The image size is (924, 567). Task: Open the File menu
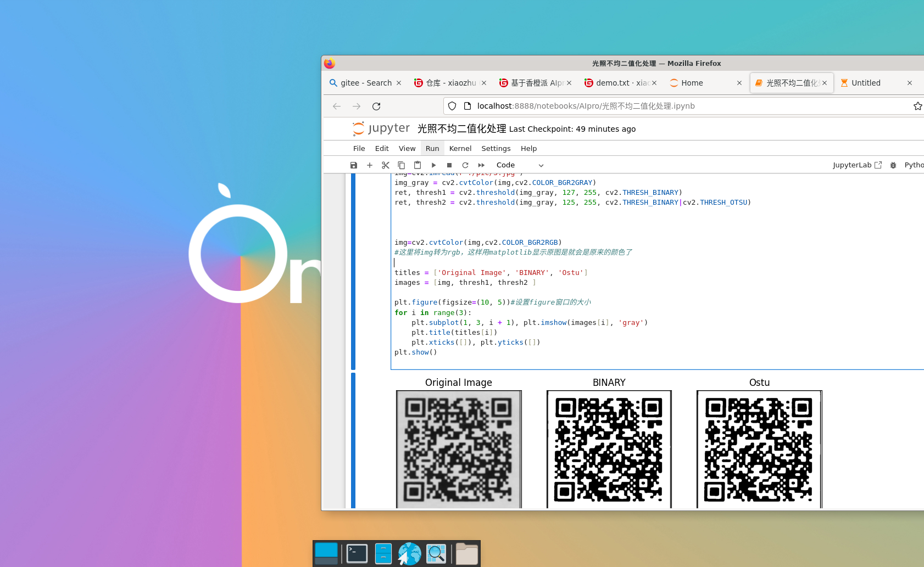pos(359,149)
